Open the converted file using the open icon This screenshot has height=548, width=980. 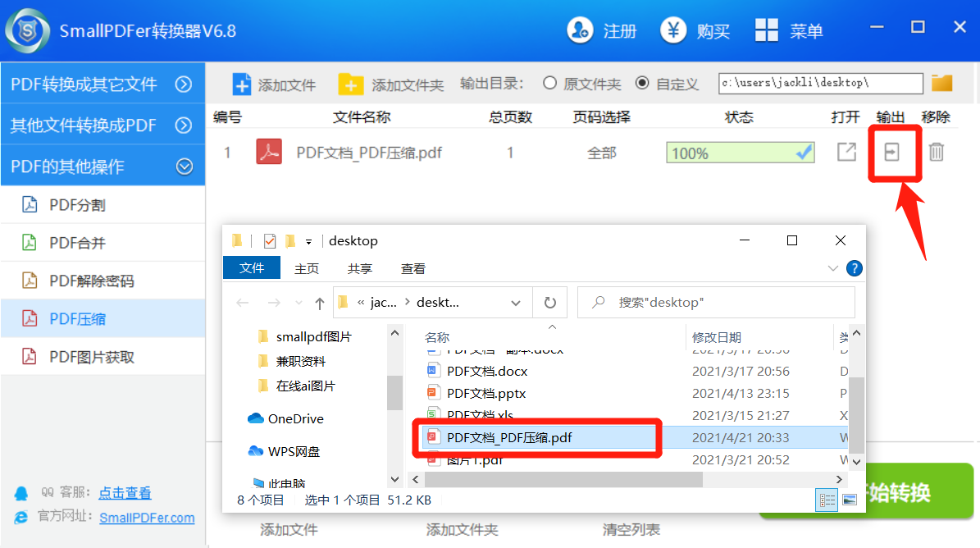846,153
